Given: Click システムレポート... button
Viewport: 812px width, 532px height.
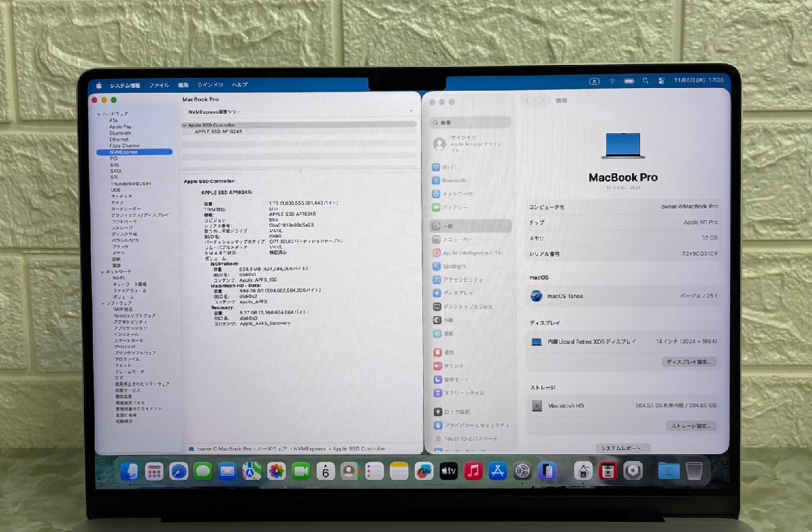Looking at the screenshot, I should pos(623,448).
